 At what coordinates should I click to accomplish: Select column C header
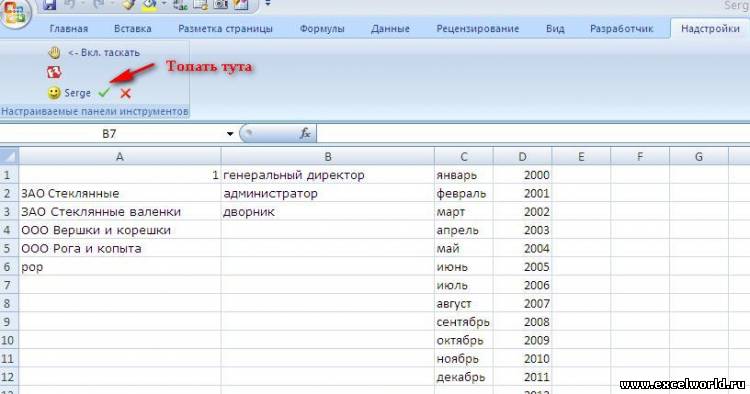(x=463, y=156)
